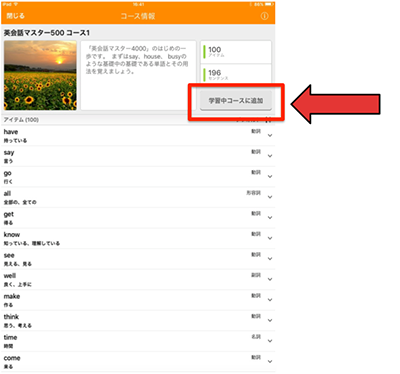
Task: Click the battery indicator in status bar
Action: tap(270, 4)
